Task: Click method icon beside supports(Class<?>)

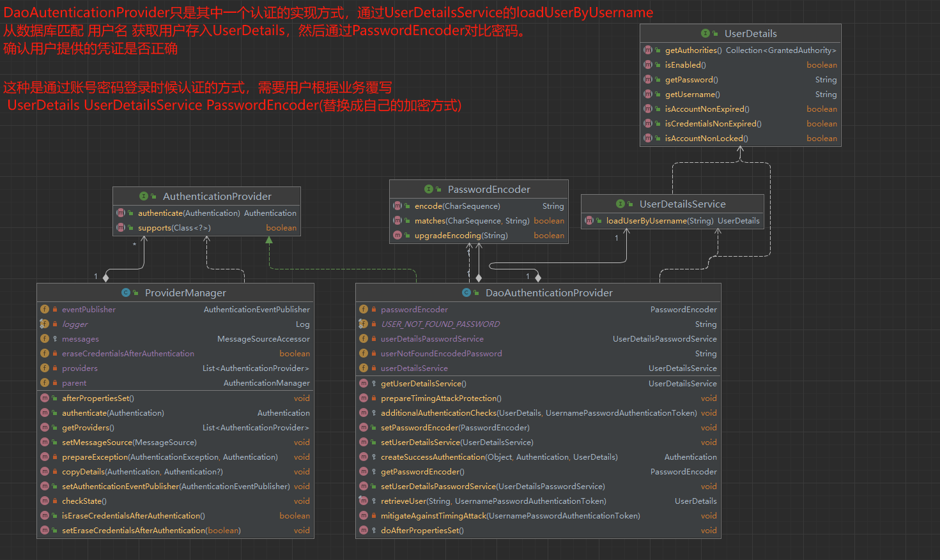Action: pyautogui.click(x=121, y=227)
